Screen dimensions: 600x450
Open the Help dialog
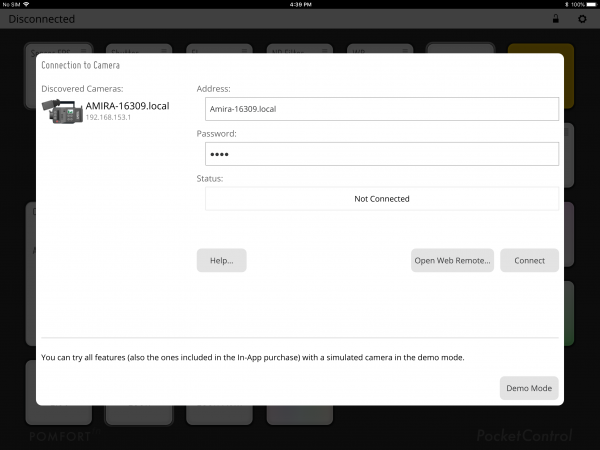click(x=221, y=260)
